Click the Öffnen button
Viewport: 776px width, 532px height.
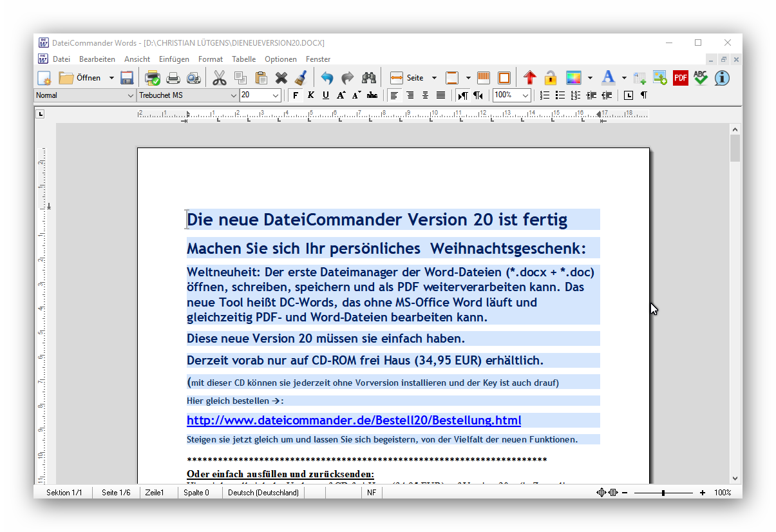click(80, 78)
